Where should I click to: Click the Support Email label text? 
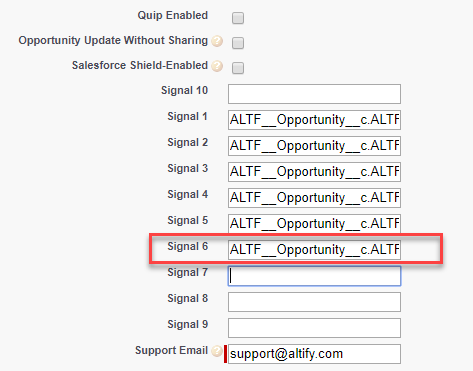pos(171,350)
